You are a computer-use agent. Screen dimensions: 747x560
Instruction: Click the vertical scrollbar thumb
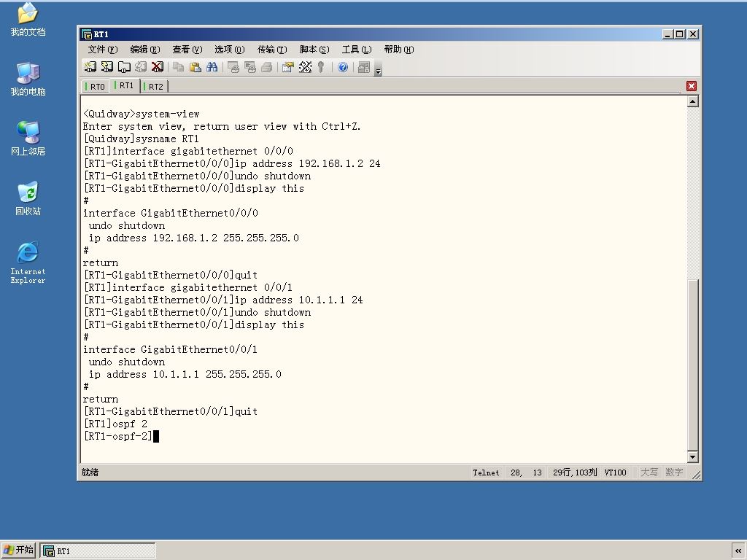click(693, 365)
